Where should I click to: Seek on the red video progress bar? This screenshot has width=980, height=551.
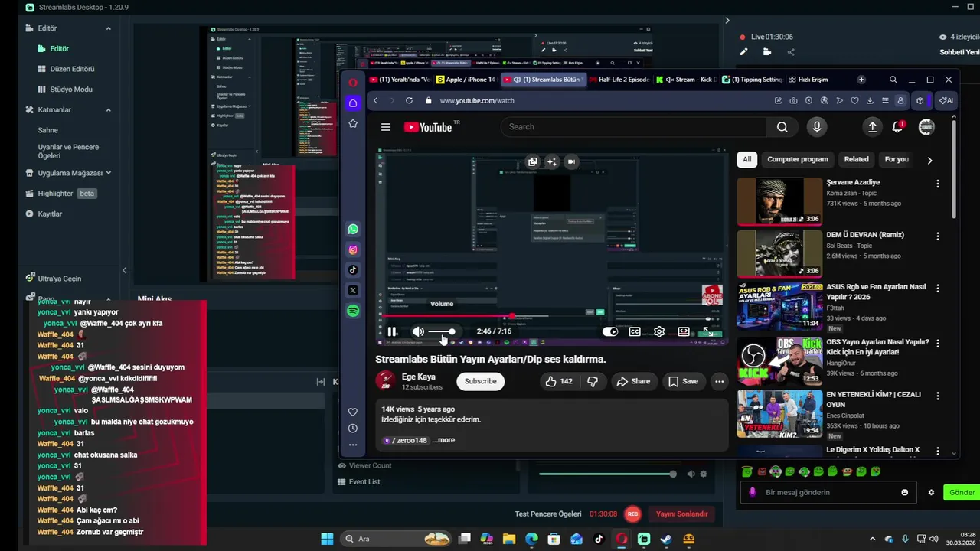551,315
